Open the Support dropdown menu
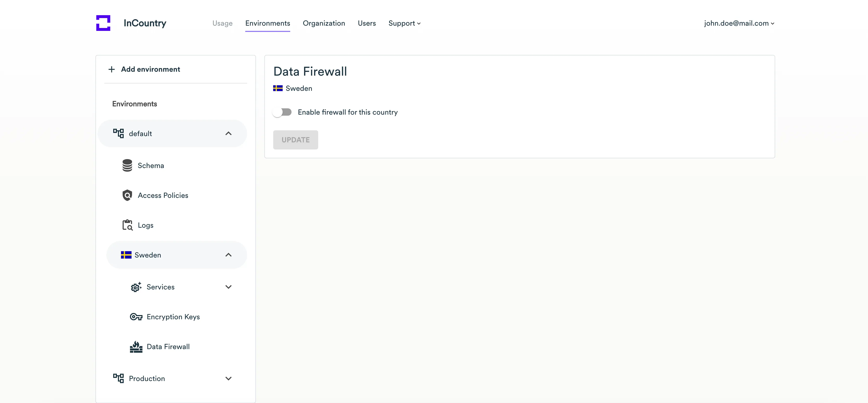The height and width of the screenshot is (403, 868). coord(404,23)
